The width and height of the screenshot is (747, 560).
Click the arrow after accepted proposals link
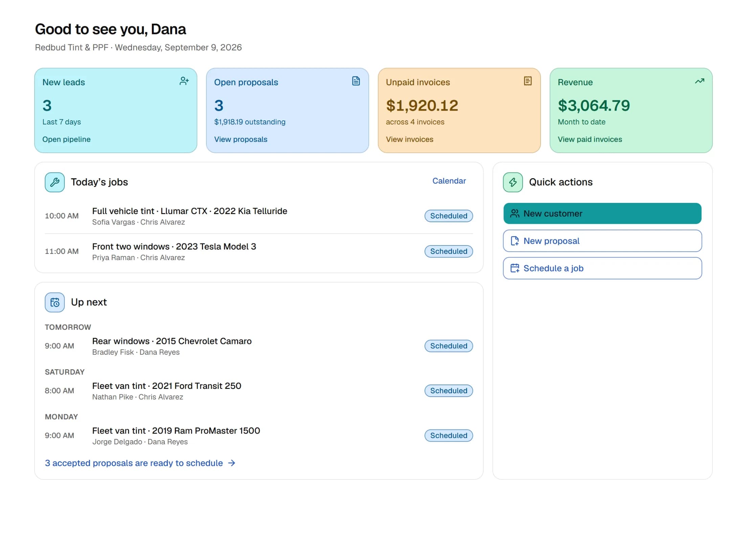tap(231, 463)
